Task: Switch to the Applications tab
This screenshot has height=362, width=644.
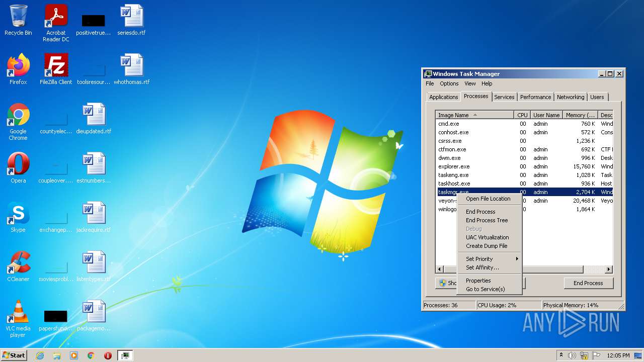Action: (444, 97)
